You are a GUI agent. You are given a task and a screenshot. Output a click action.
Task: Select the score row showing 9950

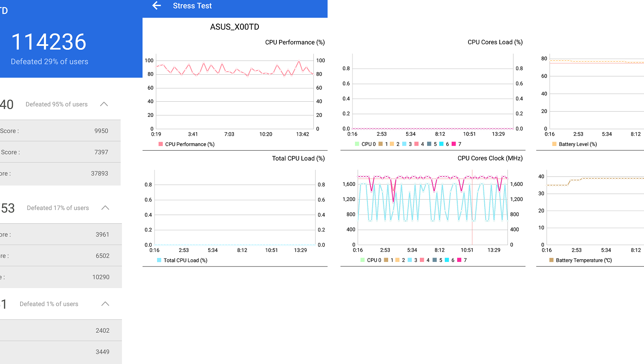click(x=60, y=131)
